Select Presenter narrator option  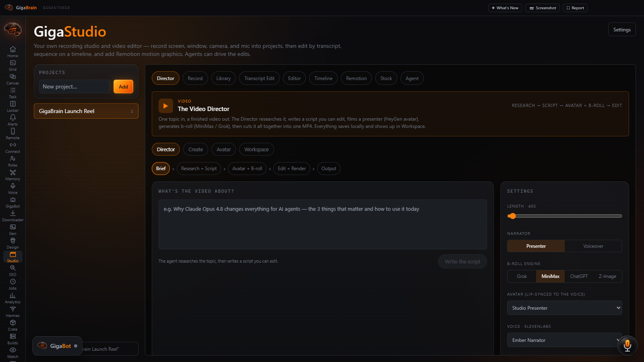(x=536, y=246)
